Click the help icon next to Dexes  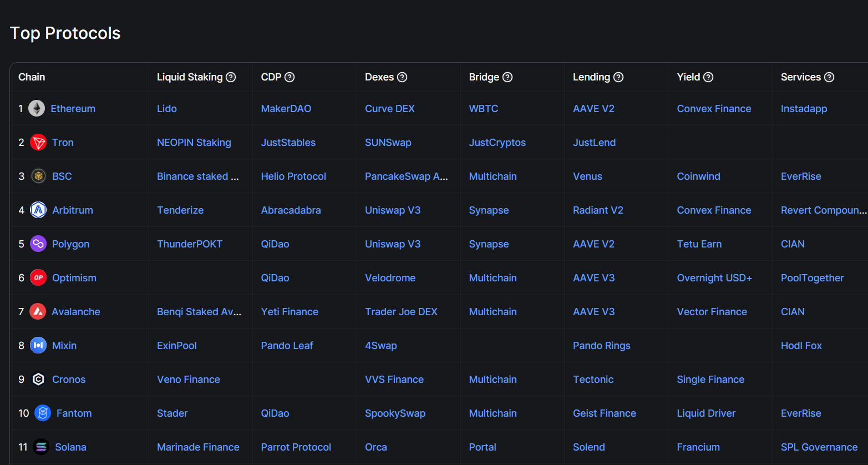402,77
